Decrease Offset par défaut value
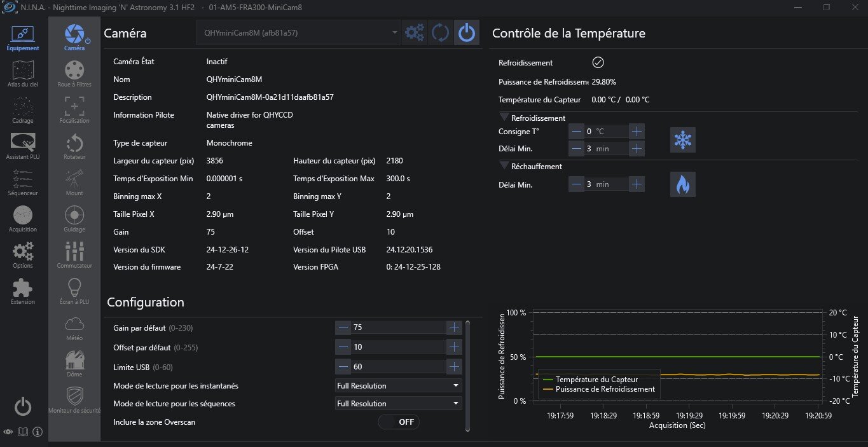The height and width of the screenshot is (447, 868). pos(343,347)
